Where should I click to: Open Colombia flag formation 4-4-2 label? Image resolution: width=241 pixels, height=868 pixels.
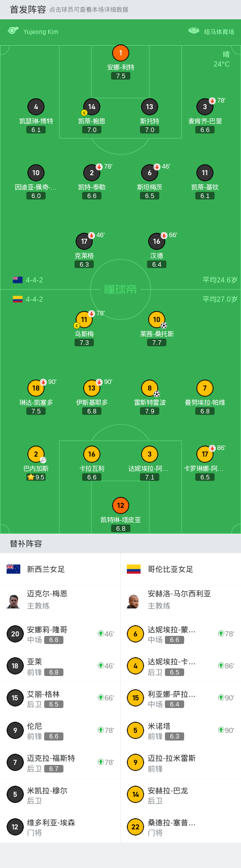[x=28, y=299]
